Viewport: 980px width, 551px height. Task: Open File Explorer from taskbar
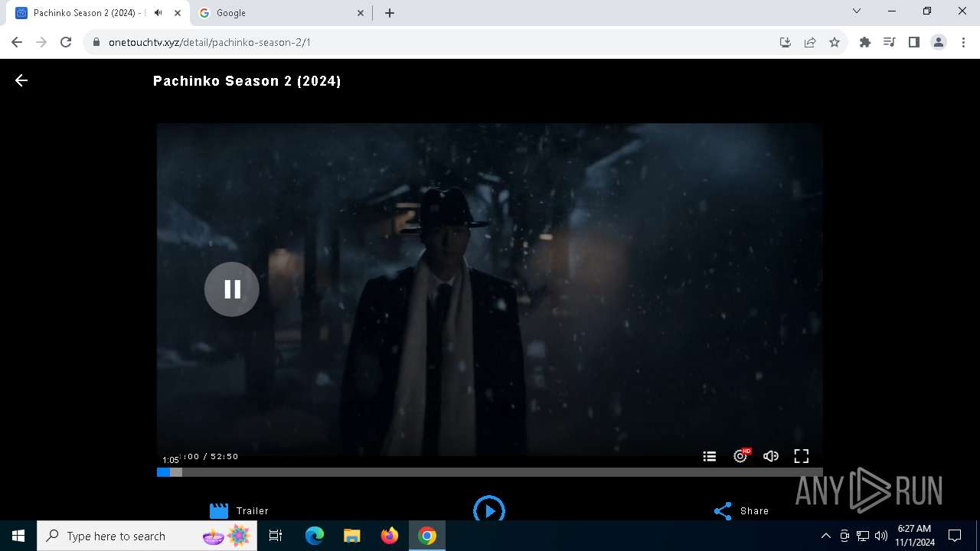tap(351, 536)
